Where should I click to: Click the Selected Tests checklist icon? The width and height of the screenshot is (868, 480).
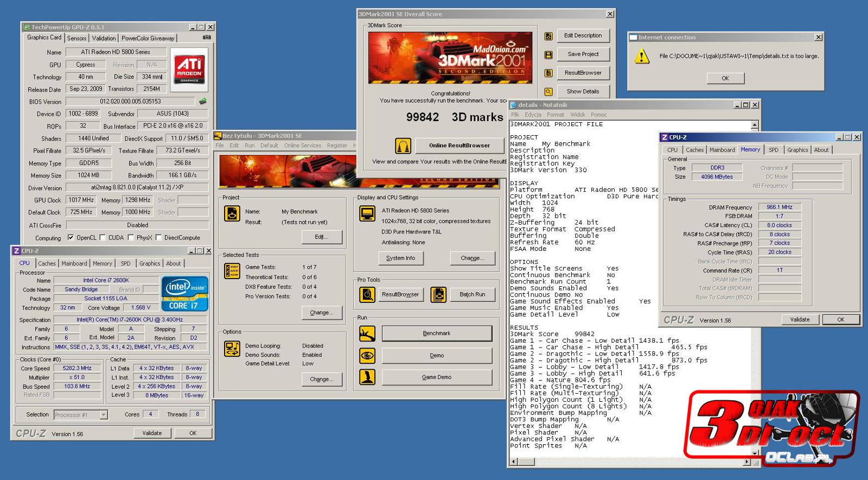tap(232, 270)
